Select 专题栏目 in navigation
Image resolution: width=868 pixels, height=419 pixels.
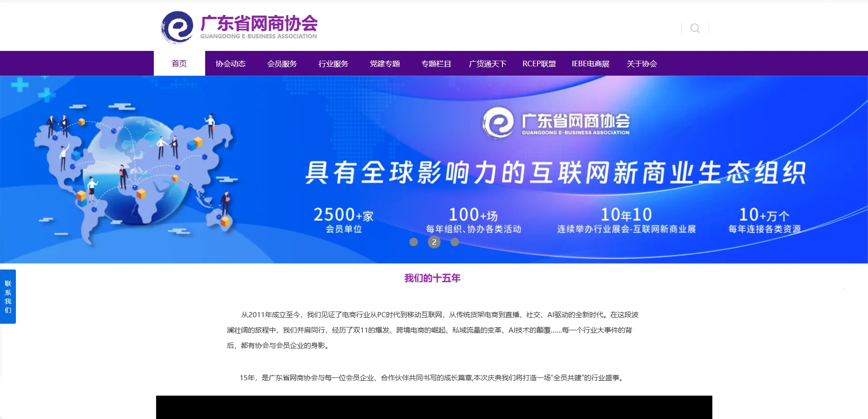(436, 64)
